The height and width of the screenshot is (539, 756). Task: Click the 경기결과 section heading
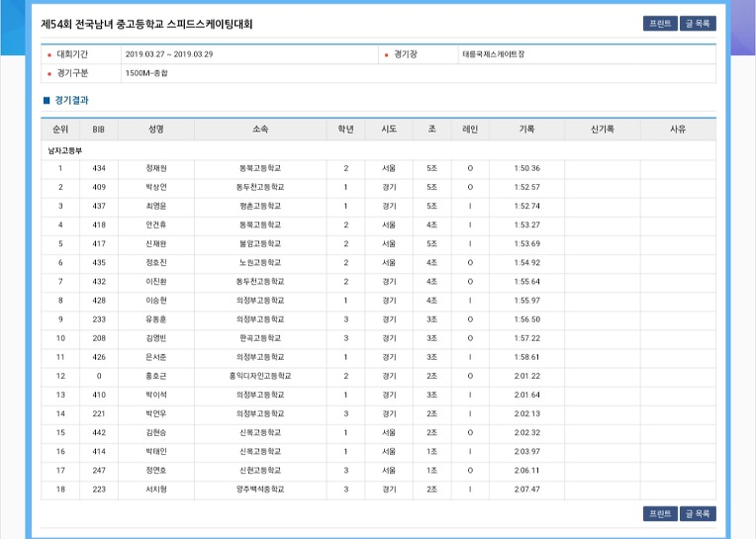(71, 101)
